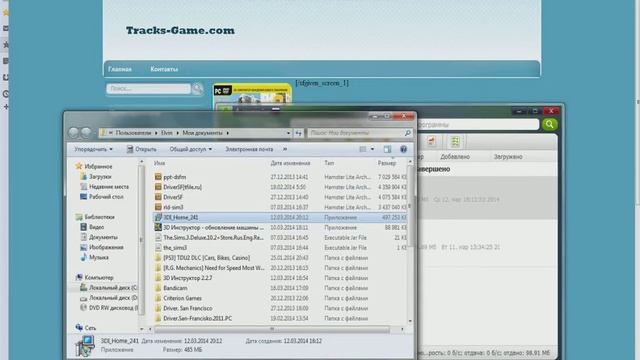The width and height of the screenshot is (640, 360).
Task: Sort by Добавлено column in torrent window
Action: pyautogui.click(x=455, y=157)
